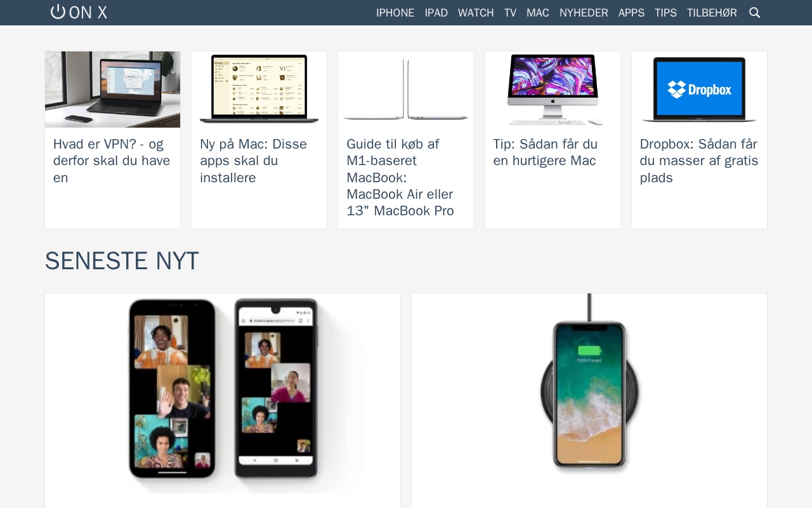Open the FaceTime phones news image

tap(223, 393)
